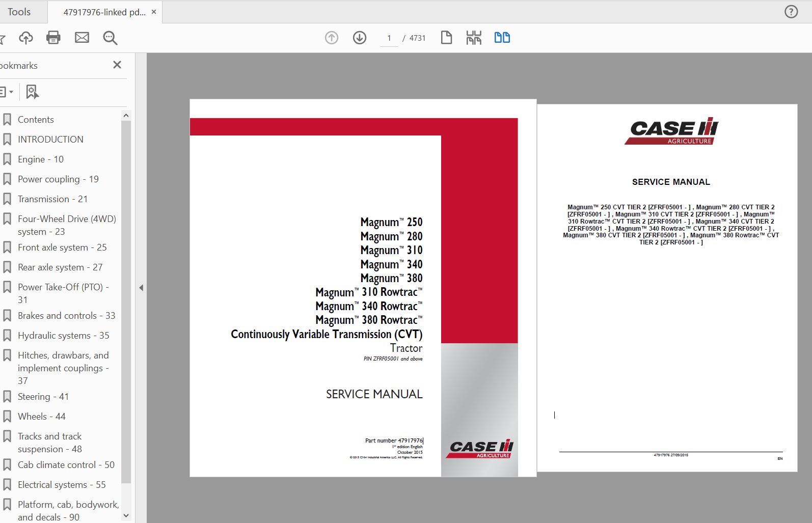The image size is (812, 523).
Task: Open Power Take-Off (PTO) - 31 bookmark
Action: point(63,293)
